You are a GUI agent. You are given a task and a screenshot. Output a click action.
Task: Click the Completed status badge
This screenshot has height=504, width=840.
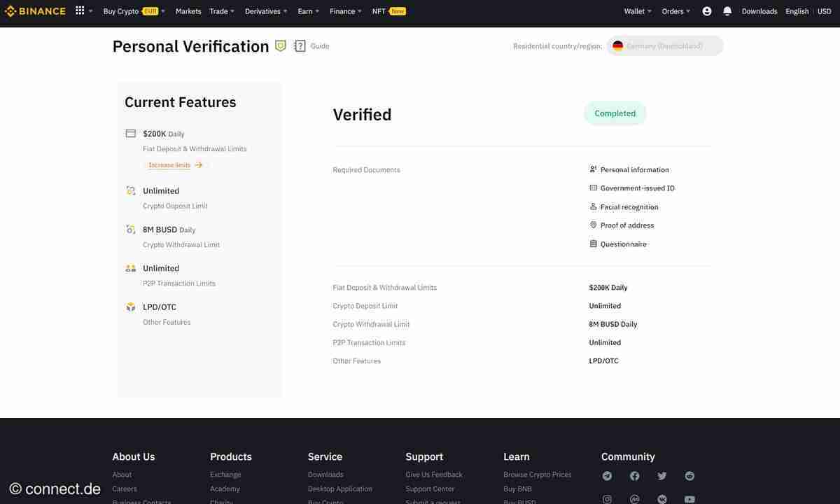pyautogui.click(x=615, y=113)
